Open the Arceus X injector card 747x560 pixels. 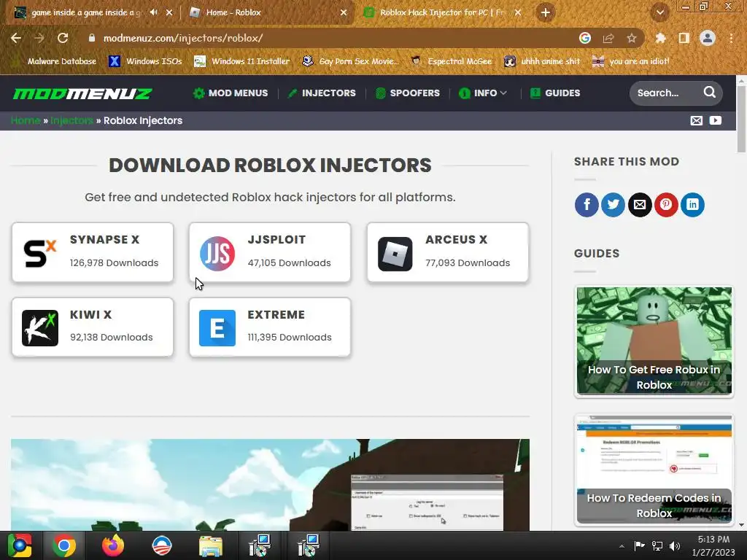(x=448, y=252)
